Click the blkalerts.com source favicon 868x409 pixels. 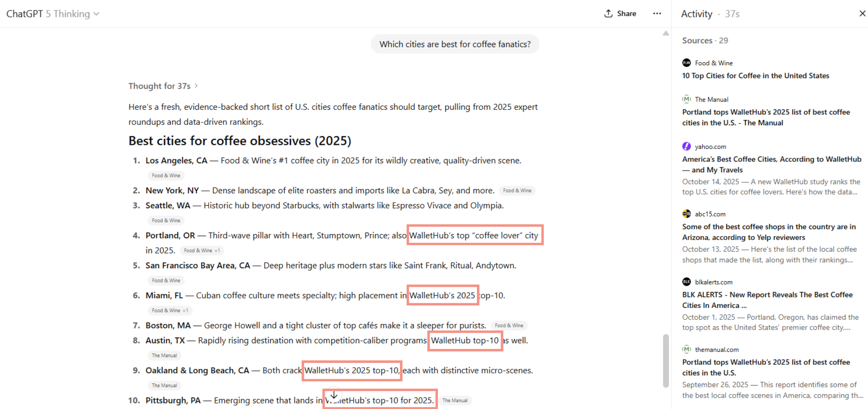686,282
